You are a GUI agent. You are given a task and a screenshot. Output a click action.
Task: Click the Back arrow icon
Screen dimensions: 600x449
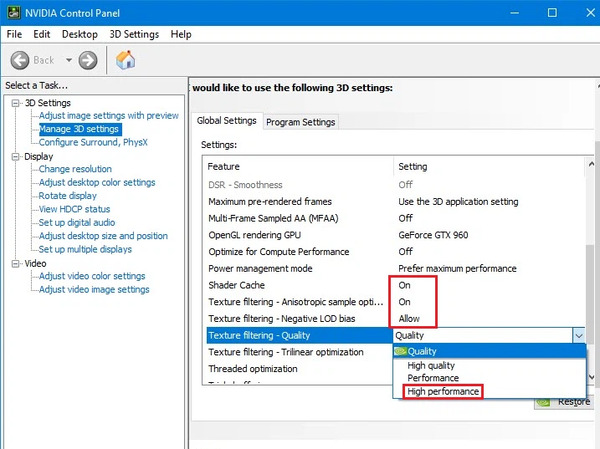tap(20, 60)
